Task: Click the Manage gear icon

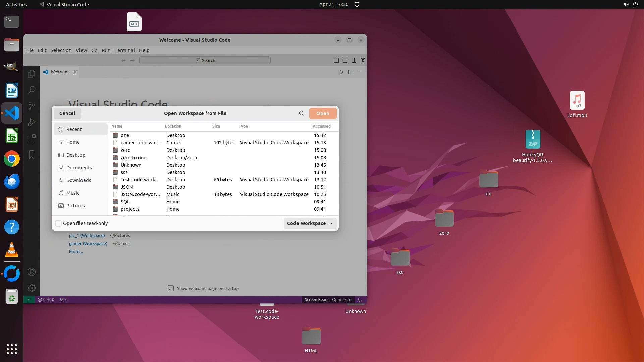Action: click(32, 288)
